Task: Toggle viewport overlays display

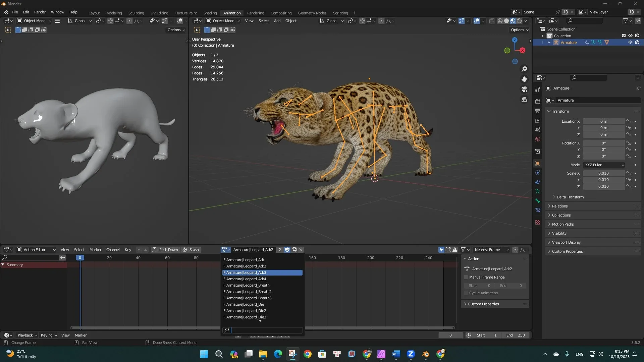Action: (477, 21)
